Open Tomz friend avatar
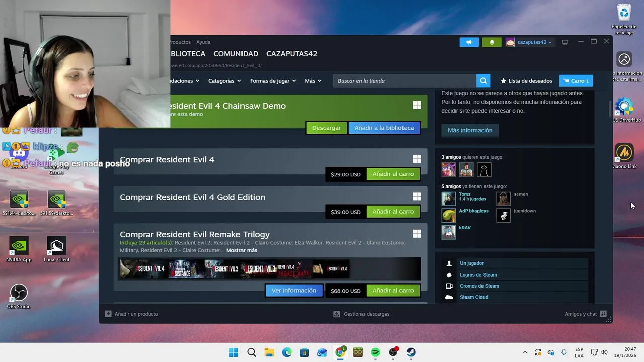 click(x=449, y=199)
